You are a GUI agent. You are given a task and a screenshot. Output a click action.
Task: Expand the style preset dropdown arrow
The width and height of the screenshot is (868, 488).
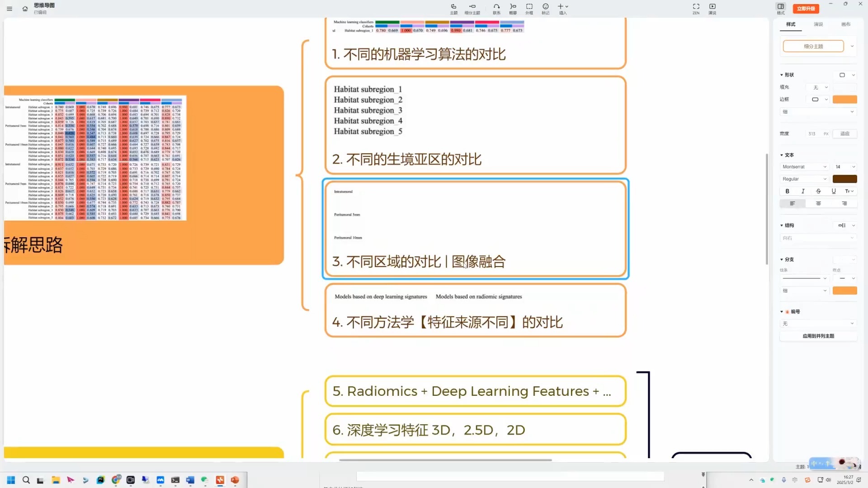pos(852,46)
